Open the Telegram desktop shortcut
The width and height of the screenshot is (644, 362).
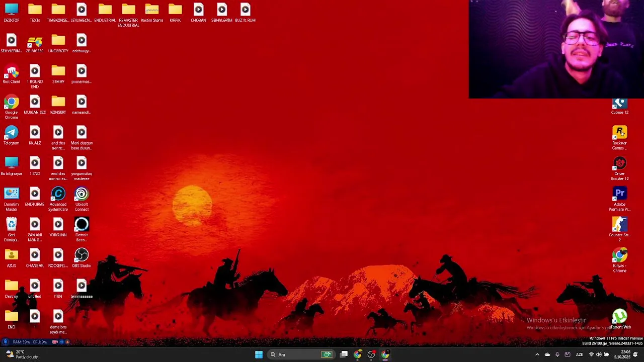tap(11, 136)
